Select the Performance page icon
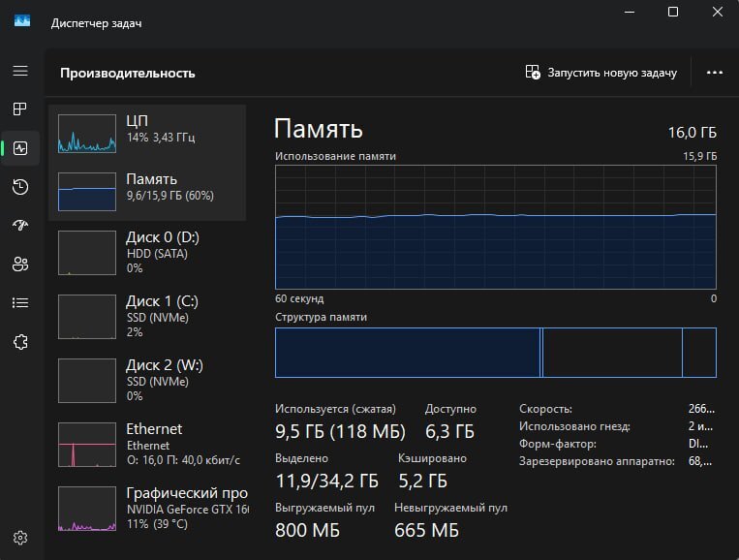 click(20, 148)
